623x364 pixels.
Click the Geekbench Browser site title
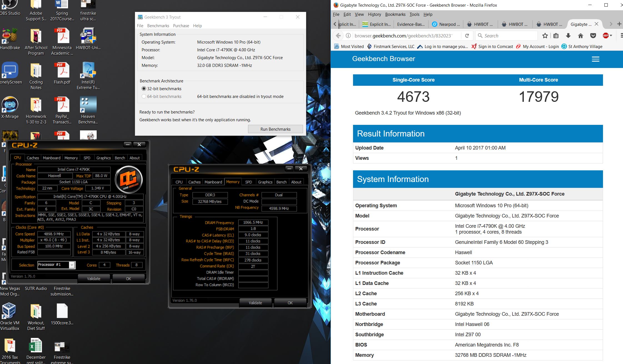tap(384, 59)
